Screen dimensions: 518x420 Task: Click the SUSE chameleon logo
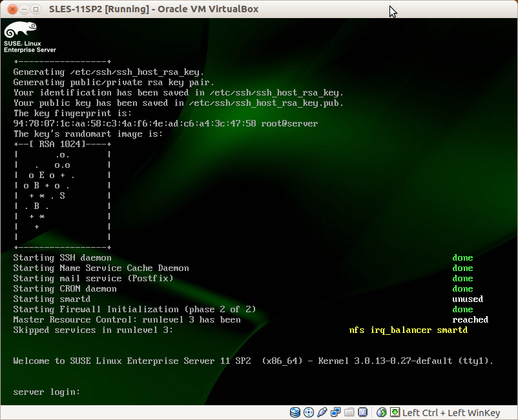21,30
